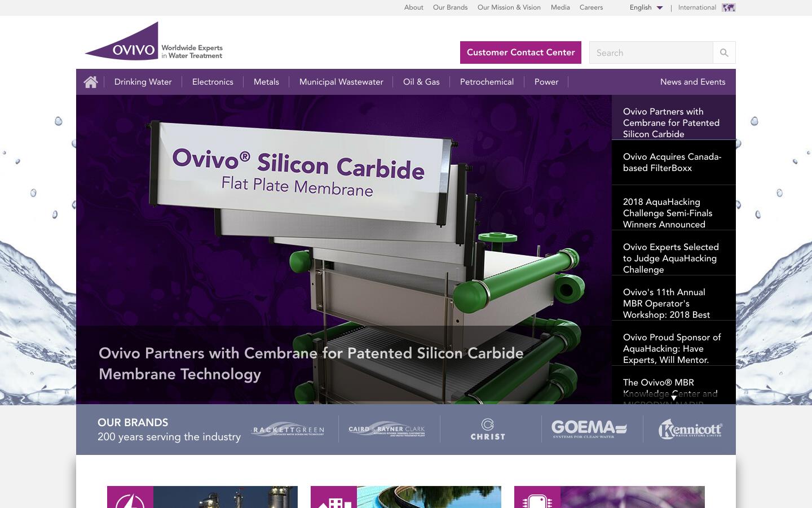Open the Petrochemical section
The height and width of the screenshot is (508, 812).
coord(486,82)
